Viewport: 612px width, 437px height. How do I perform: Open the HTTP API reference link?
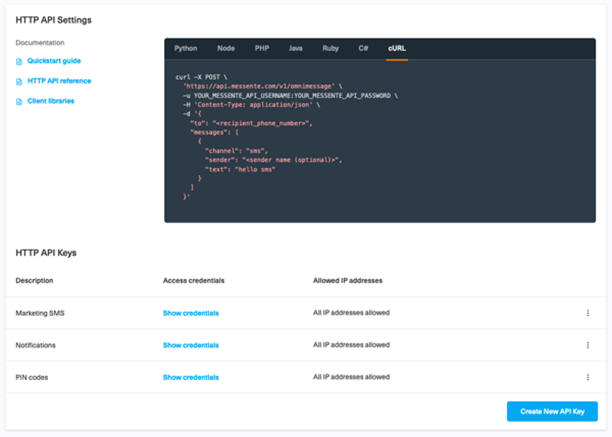[59, 81]
